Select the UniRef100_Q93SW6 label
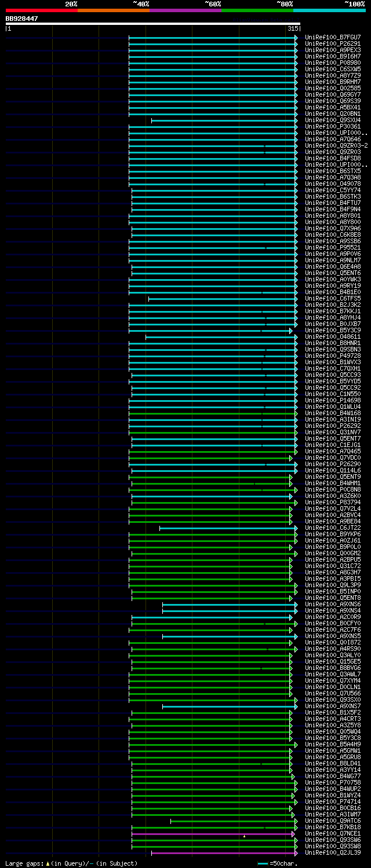371x868 pixels. coord(333,840)
